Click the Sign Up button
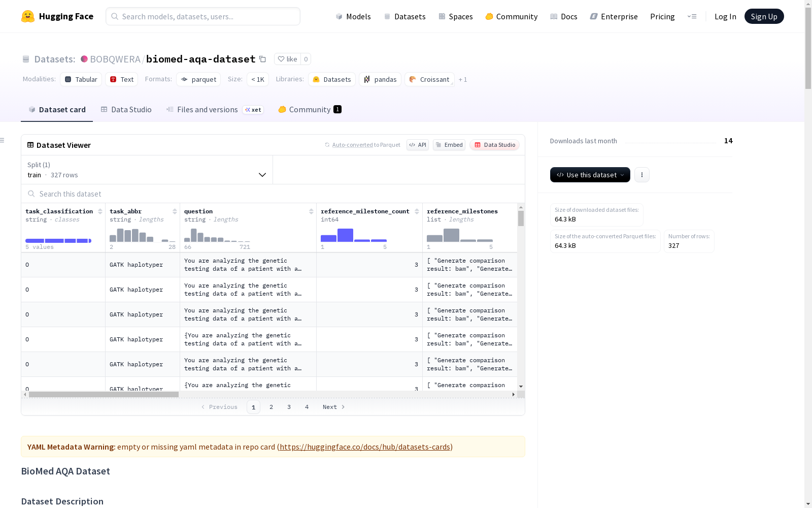812x508 pixels. click(764, 16)
